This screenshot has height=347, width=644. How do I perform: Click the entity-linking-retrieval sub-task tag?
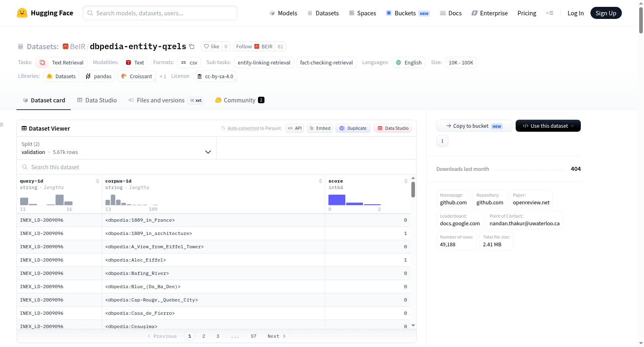click(x=264, y=62)
